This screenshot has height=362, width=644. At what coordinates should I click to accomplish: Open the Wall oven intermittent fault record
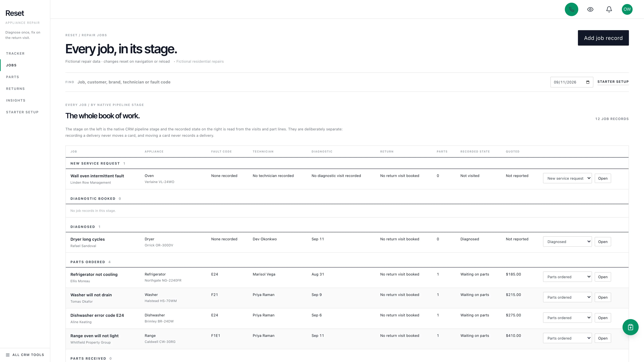point(603,178)
